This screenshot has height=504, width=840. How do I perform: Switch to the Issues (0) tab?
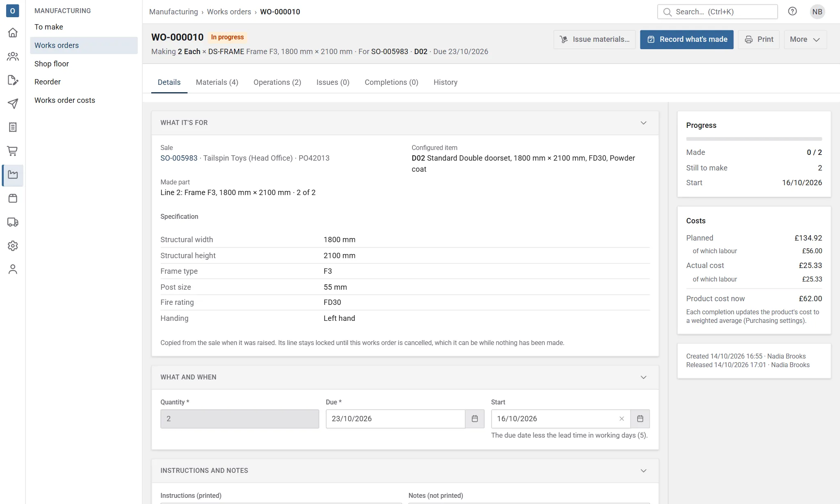pos(333,82)
